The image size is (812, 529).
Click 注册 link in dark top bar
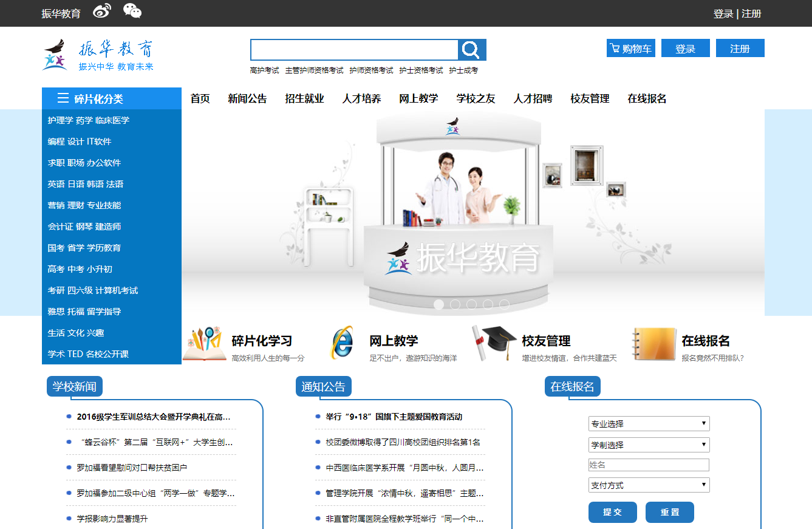tap(751, 13)
